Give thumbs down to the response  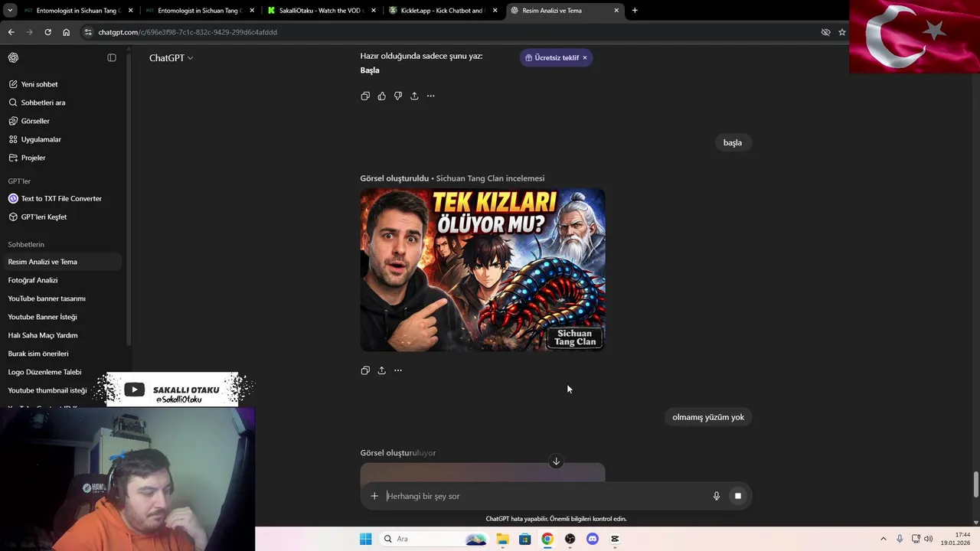click(x=398, y=96)
